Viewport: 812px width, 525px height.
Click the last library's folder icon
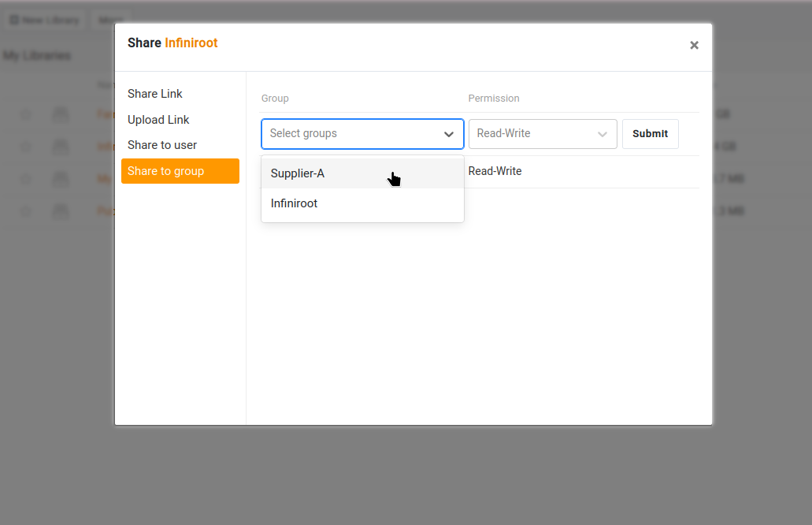coord(61,211)
